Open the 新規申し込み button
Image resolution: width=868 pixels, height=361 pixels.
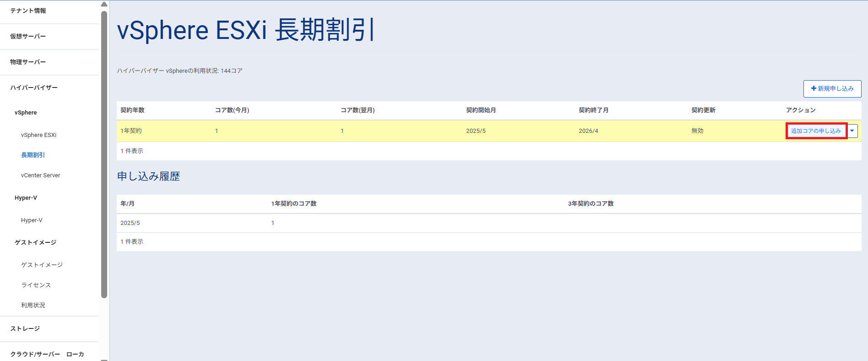tap(832, 89)
